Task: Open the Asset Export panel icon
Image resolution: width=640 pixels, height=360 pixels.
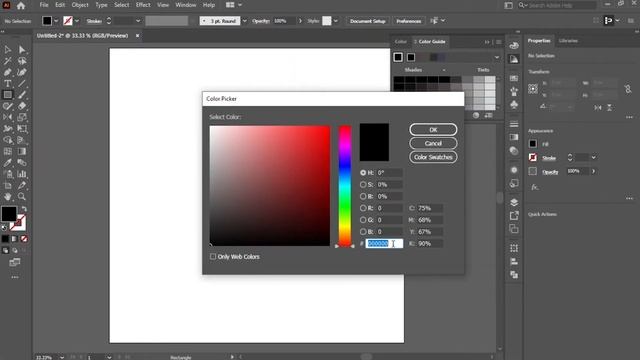Action: (x=514, y=216)
